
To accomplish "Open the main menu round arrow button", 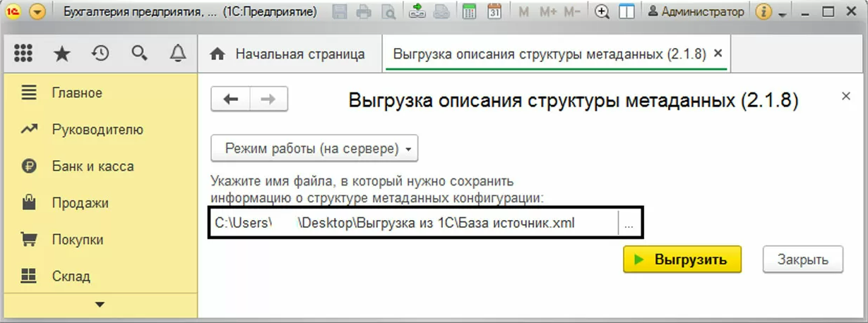I will [37, 12].
